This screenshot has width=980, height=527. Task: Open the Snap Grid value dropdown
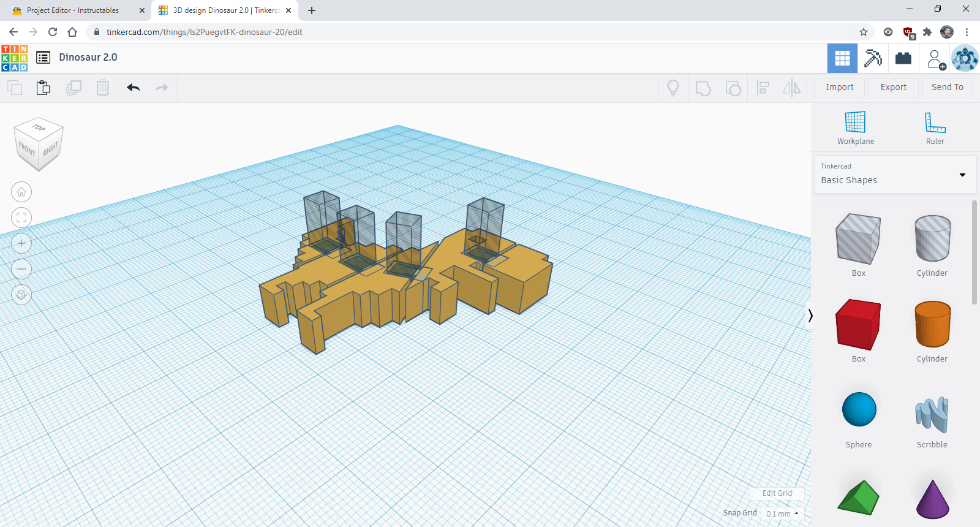[x=782, y=514]
